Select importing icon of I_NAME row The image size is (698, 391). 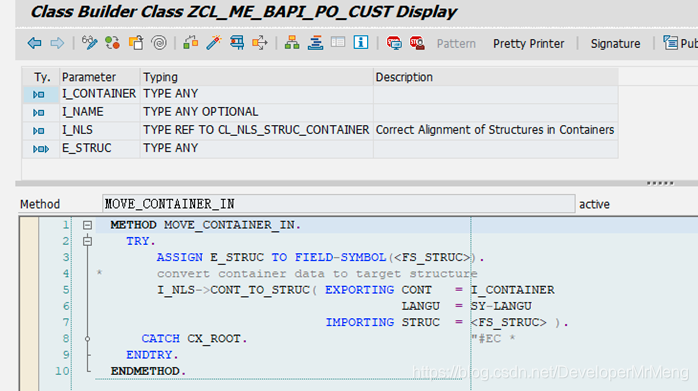pyautogui.click(x=39, y=113)
